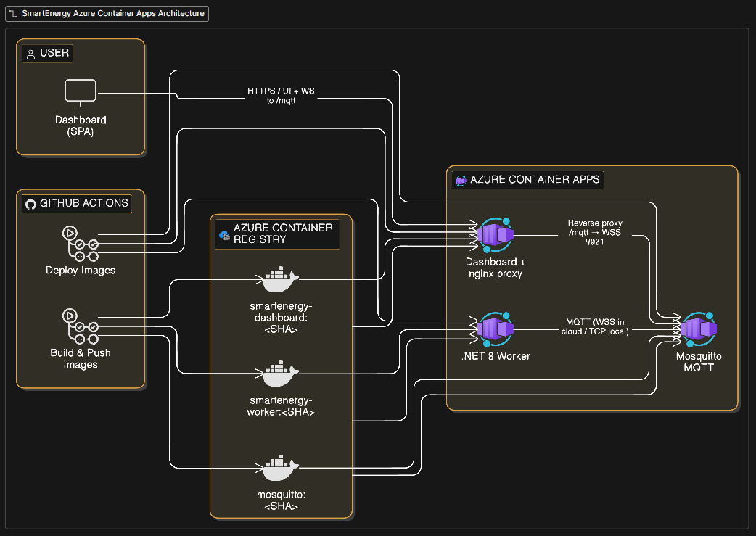Viewport: 756px width, 536px height.
Task: Click the MQTT (WSS in cloud / TCP local) label
Action: coord(596,326)
